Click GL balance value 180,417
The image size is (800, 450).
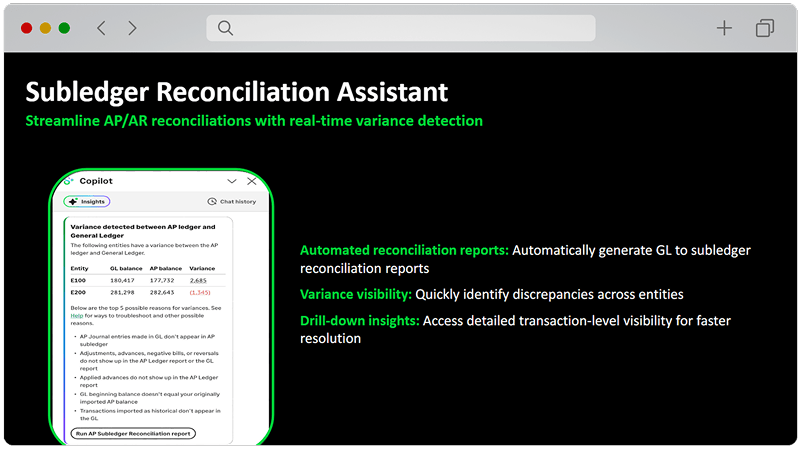pos(122,281)
